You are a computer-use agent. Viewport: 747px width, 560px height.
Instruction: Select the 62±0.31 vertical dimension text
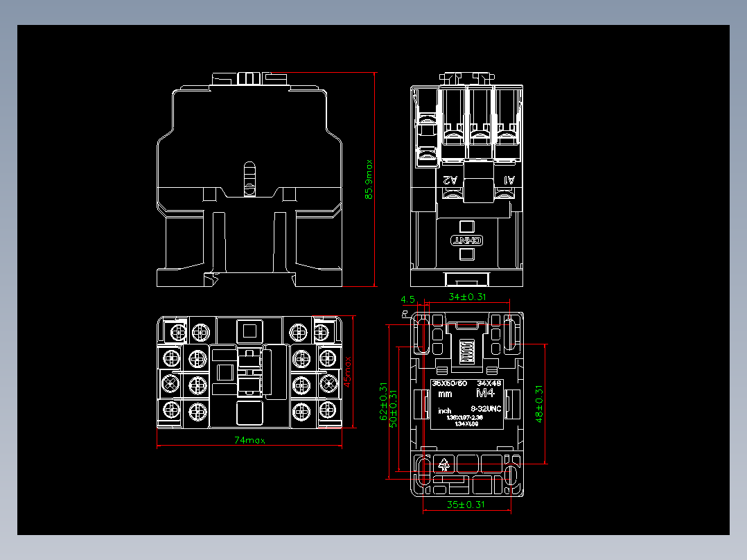383,401
